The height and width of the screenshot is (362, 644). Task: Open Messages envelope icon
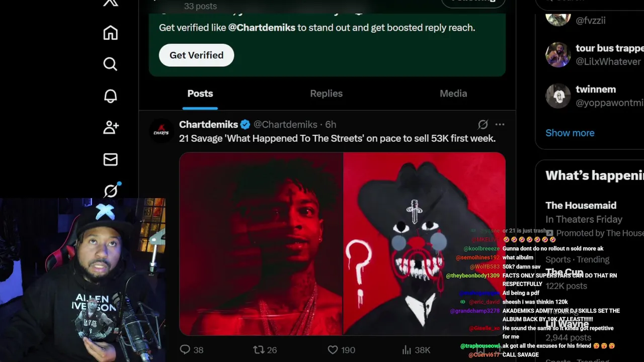pyautogui.click(x=110, y=159)
